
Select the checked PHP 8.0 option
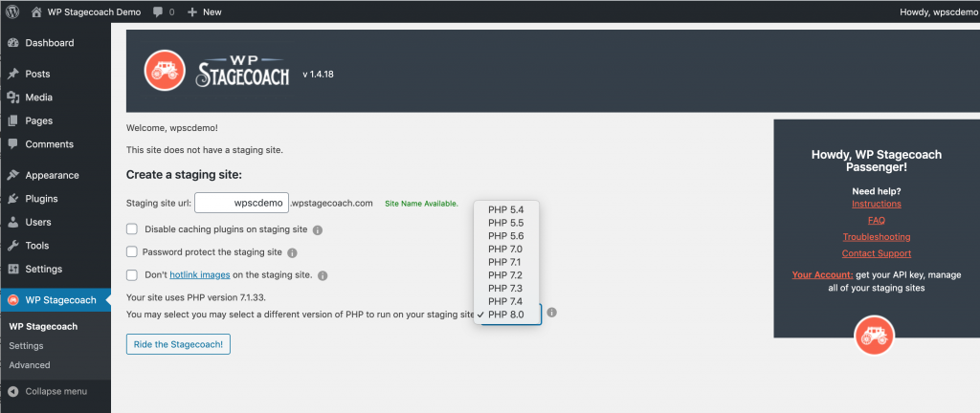coord(506,315)
